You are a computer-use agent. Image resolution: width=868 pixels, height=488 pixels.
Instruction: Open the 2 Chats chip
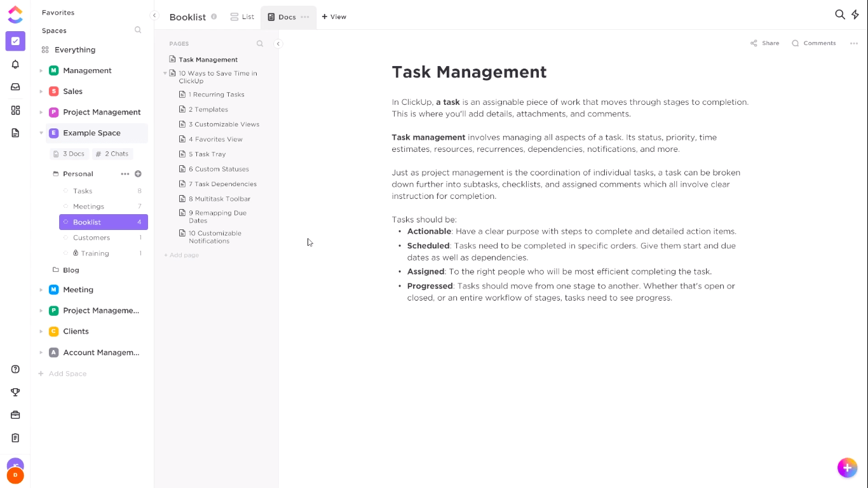[x=112, y=154]
